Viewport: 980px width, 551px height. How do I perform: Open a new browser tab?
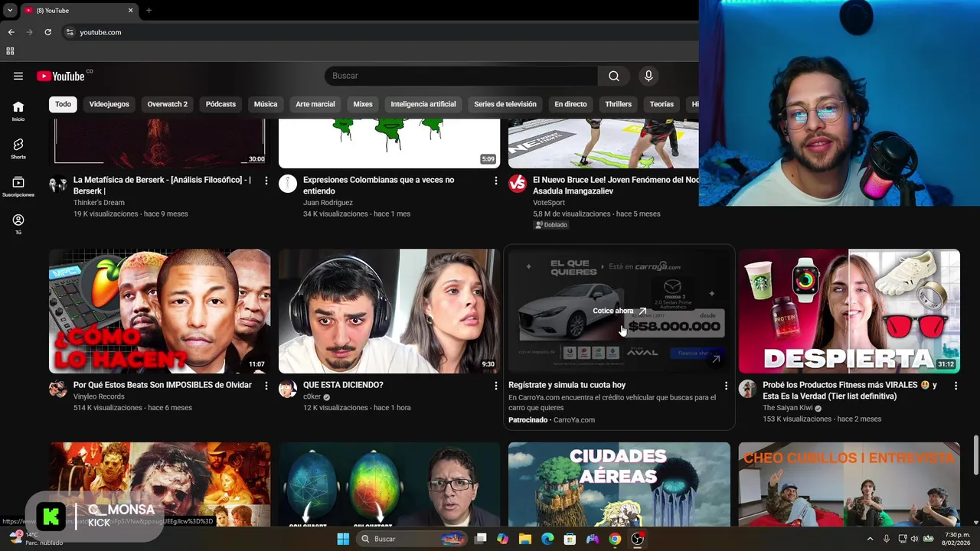point(149,11)
